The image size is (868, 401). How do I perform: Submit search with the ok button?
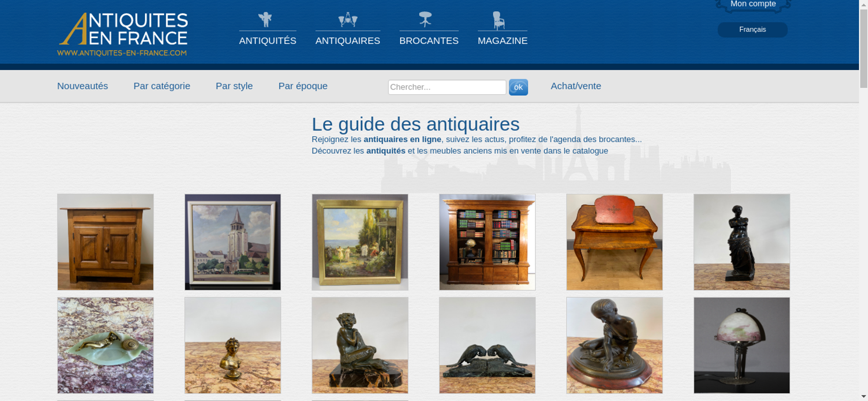point(518,87)
